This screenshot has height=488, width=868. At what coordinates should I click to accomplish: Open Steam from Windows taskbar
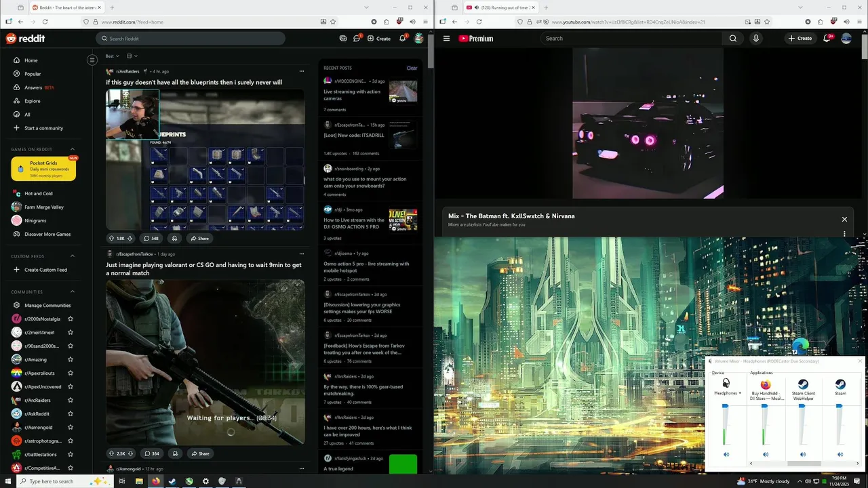172,481
